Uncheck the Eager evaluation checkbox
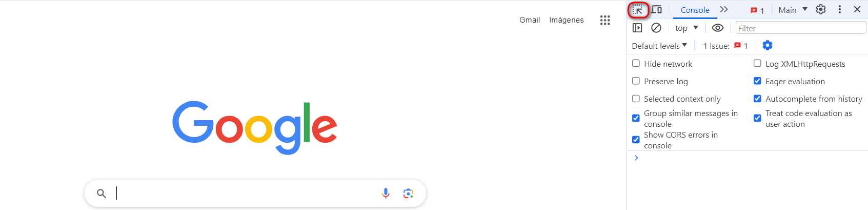This screenshot has width=868, height=210. coord(757,81)
